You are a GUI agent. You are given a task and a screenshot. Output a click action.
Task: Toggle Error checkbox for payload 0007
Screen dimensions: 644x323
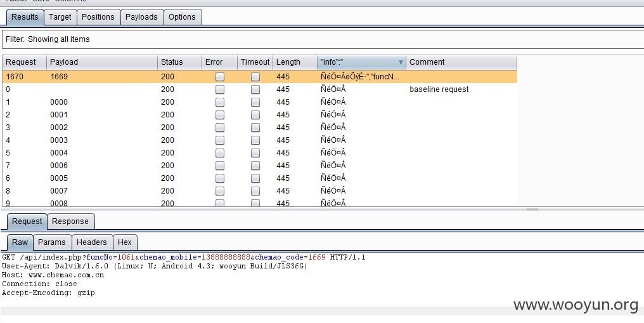(x=220, y=191)
